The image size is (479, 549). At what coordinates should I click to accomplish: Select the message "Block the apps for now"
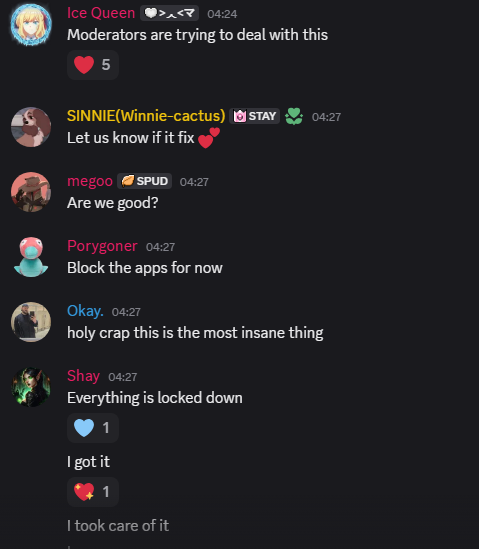point(145,268)
